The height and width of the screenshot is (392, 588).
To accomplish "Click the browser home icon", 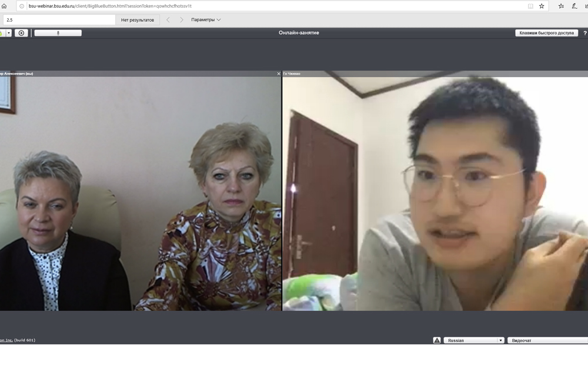I will [x=4, y=6].
